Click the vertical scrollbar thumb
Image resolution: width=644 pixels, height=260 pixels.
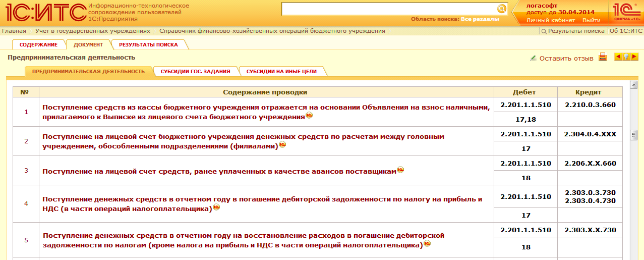(634, 135)
